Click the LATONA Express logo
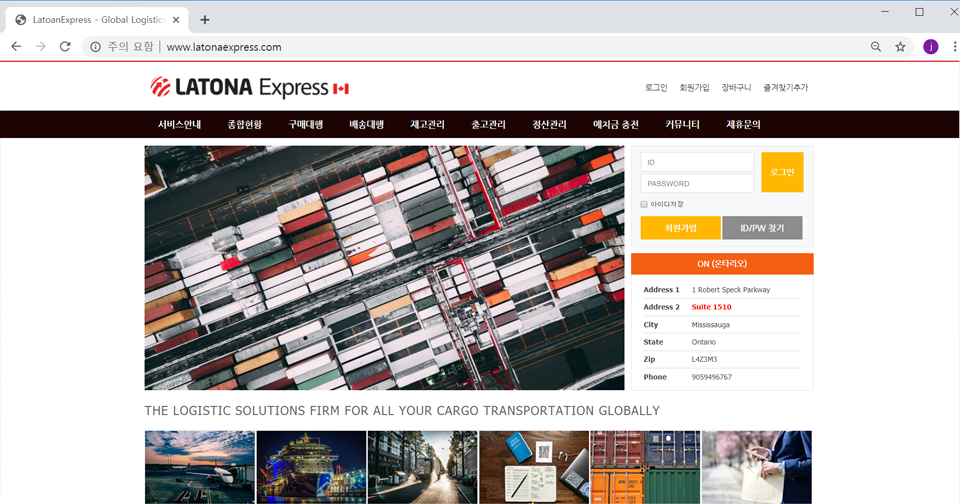Viewport: 960px width, 504px height. (x=249, y=88)
